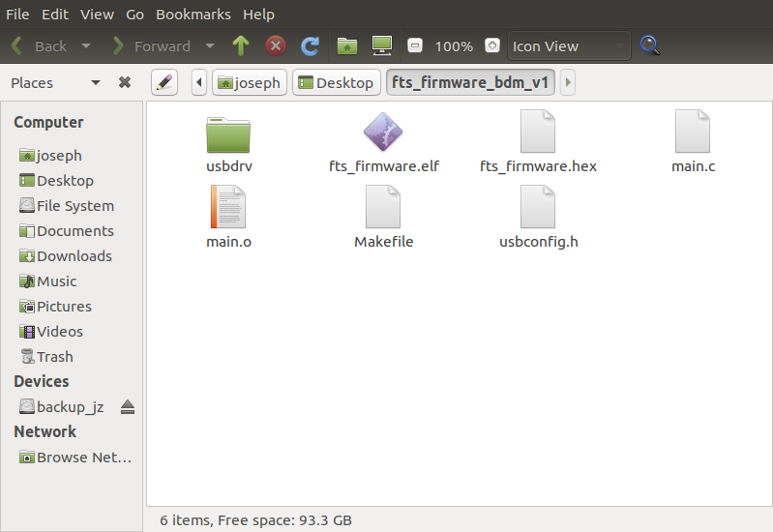Select the Desktop path button
The image size is (773, 532).
[x=337, y=82]
